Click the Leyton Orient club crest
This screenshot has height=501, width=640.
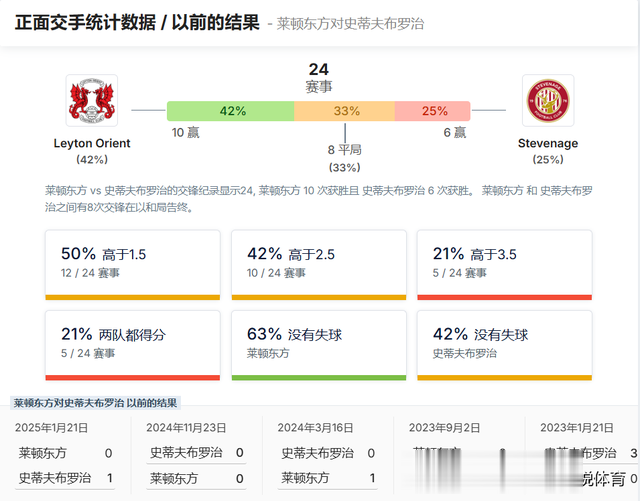tap(91, 101)
